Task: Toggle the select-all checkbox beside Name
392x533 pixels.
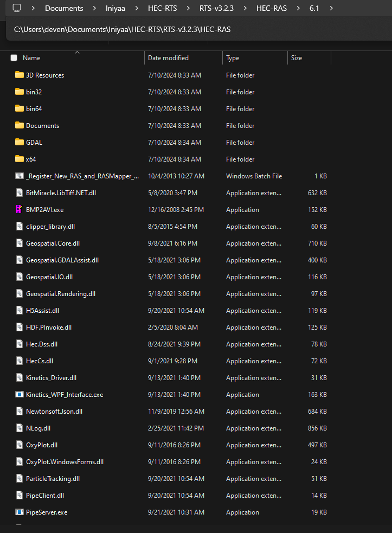Action: [x=14, y=58]
